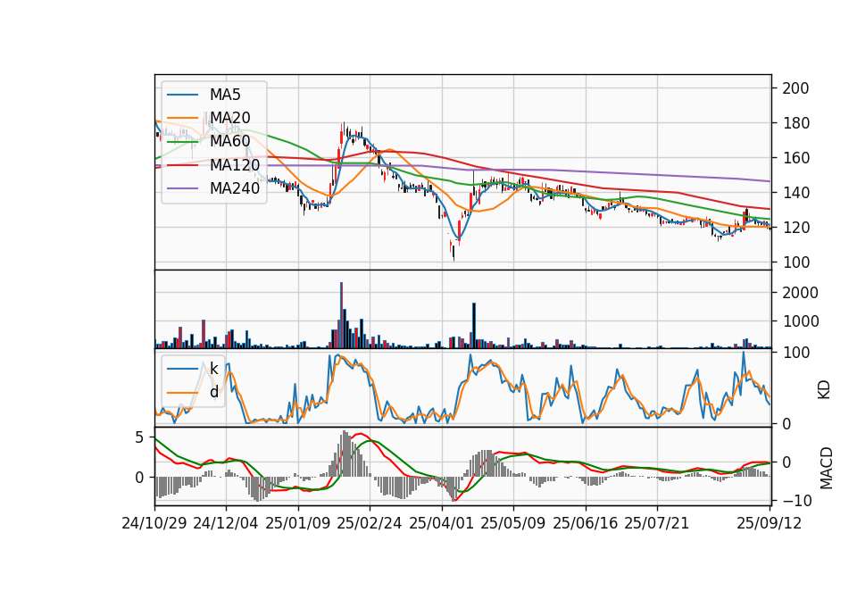Click the MA120 legend label
This screenshot has width=857, height=616.
click(235, 164)
